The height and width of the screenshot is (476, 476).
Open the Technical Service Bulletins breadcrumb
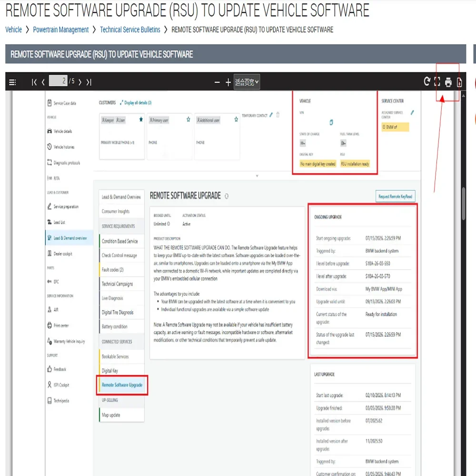130,30
